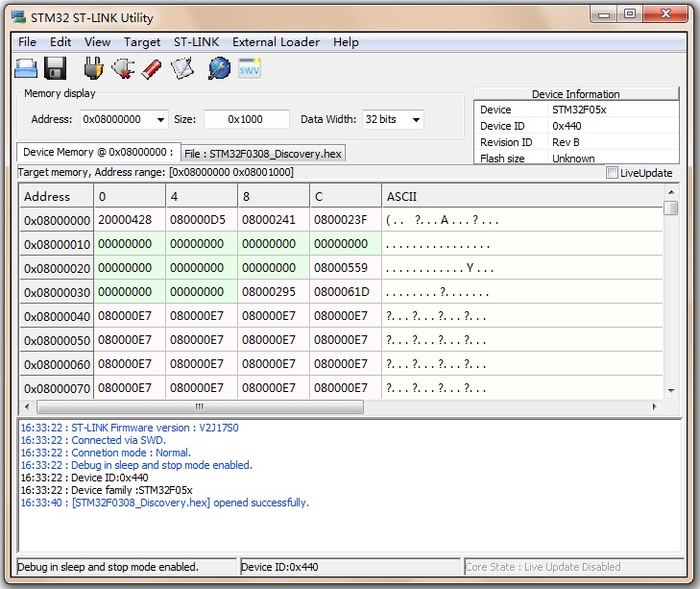Viewport: 700px width, 589px height.
Task: Open the ST-LINK menu
Action: coord(197,42)
